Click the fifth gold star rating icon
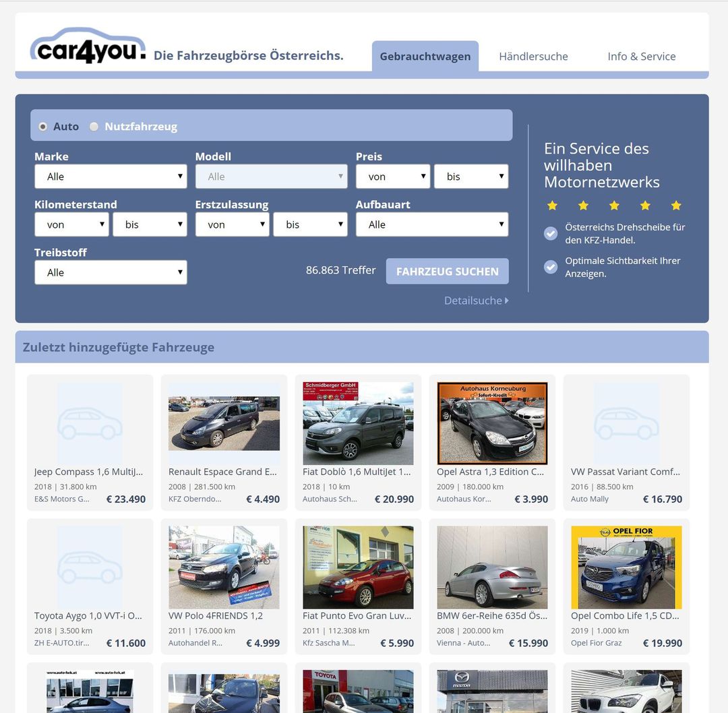This screenshot has width=728, height=713. [676, 206]
